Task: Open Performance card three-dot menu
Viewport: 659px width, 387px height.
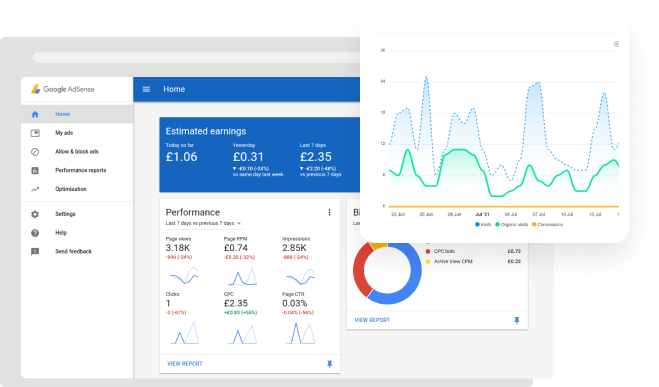Action: (330, 212)
